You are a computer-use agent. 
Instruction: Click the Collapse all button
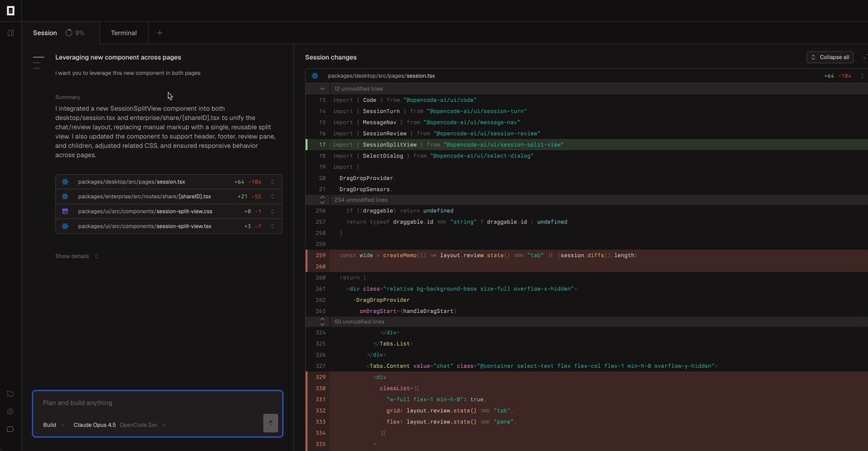tap(830, 57)
